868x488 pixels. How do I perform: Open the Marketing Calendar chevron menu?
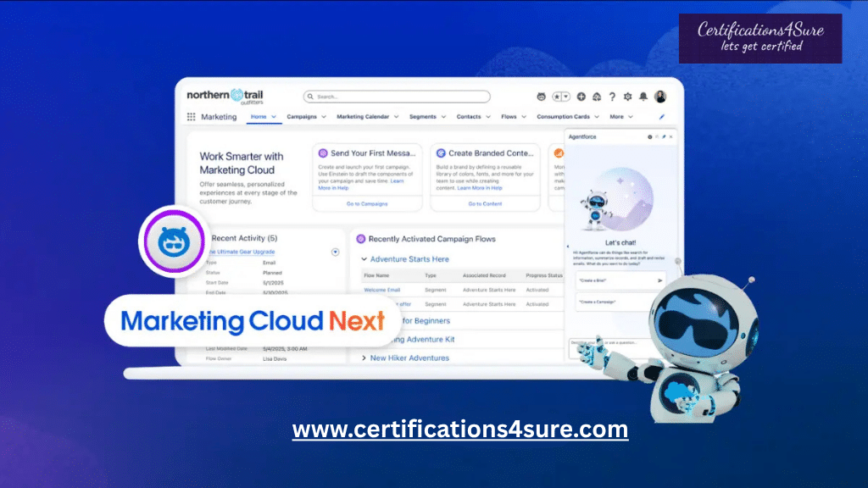[397, 117]
